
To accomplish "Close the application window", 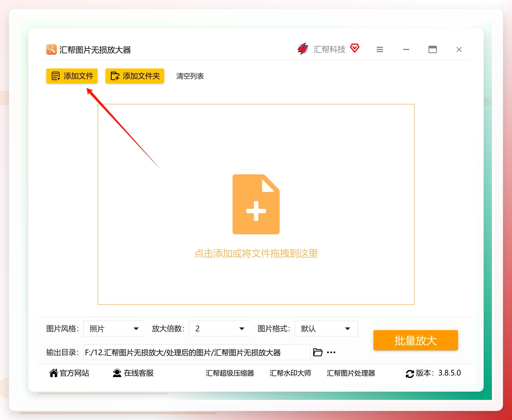I will pyautogui.click(x=459, y=49).
